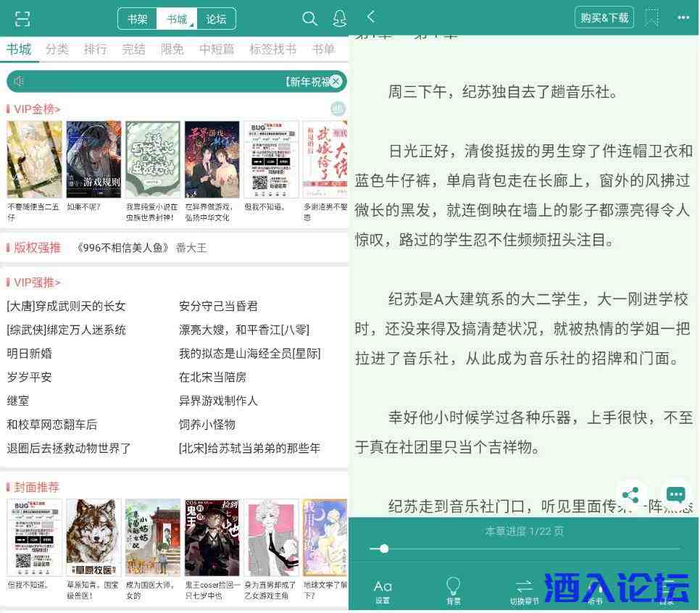
Task: Expand the 书城 dropdown in top selector
Action: coord(177,19)
